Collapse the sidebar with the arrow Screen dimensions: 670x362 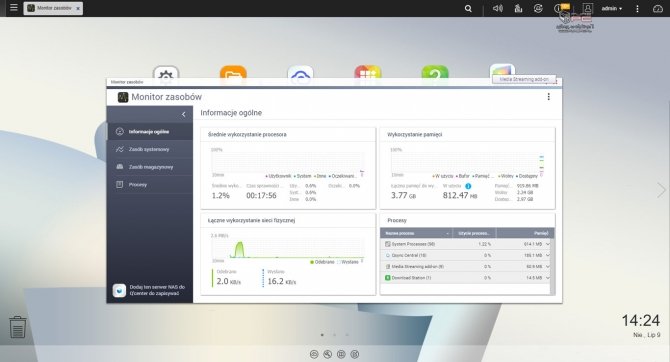pos(184,114)
